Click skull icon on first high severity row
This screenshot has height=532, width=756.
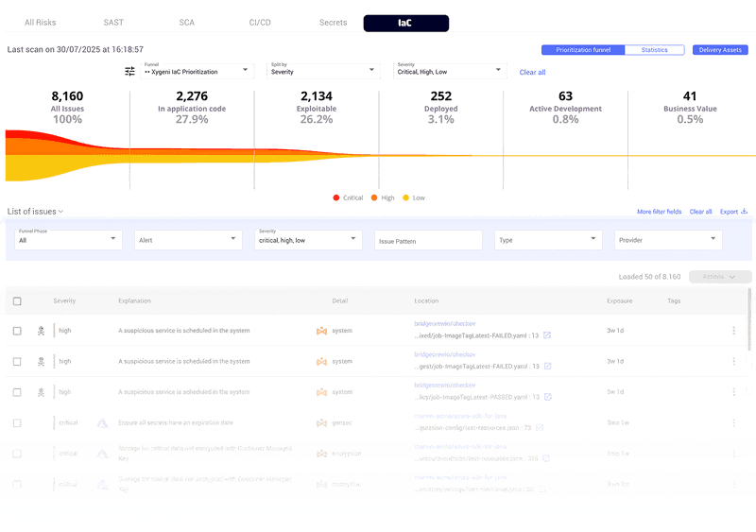[41, 331]
